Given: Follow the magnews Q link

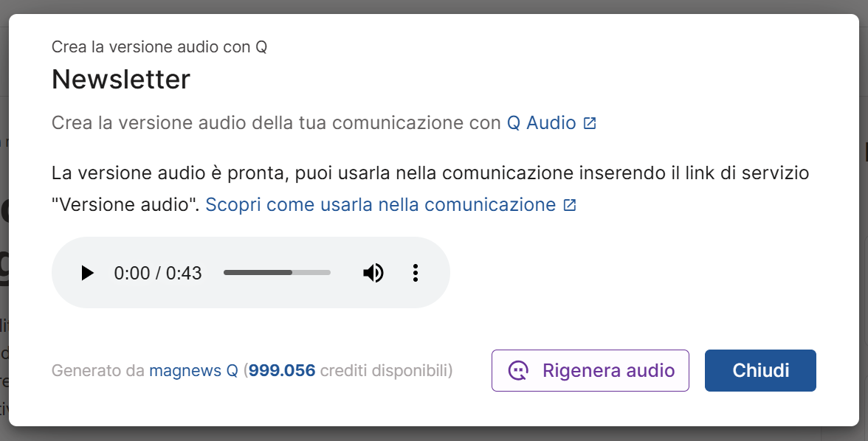Looking at the screenshot, I should coord(193,370).
